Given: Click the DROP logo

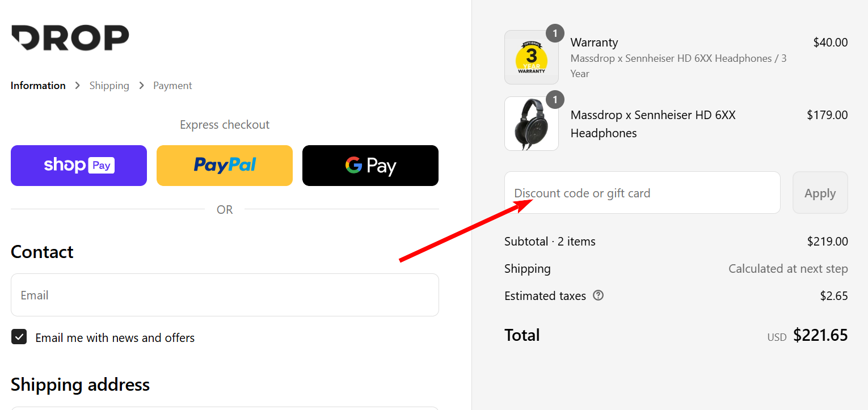Looking at the screenshot, I should [70, 37].
